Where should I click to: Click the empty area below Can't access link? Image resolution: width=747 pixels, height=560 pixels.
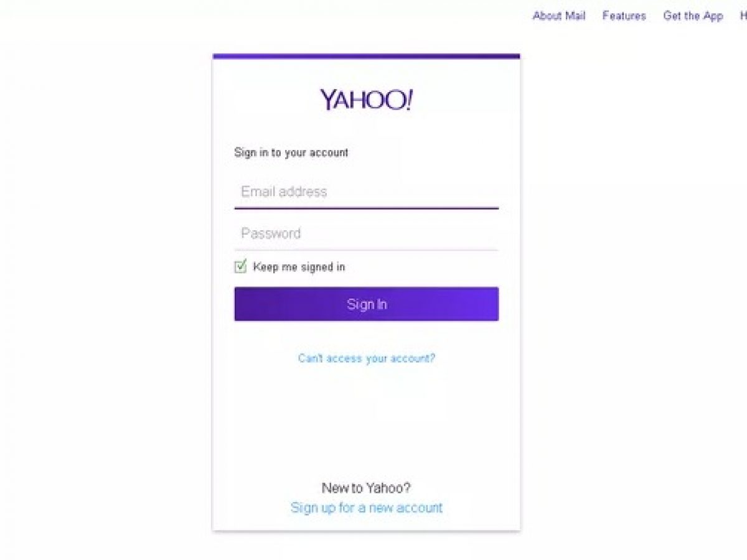(x=366, y=423)
